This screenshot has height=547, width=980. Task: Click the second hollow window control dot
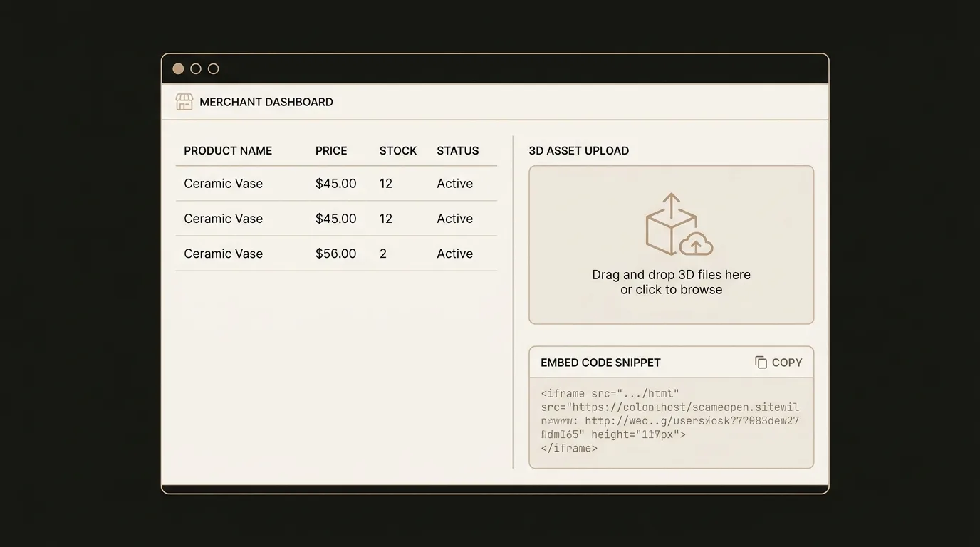click(196, 68)
